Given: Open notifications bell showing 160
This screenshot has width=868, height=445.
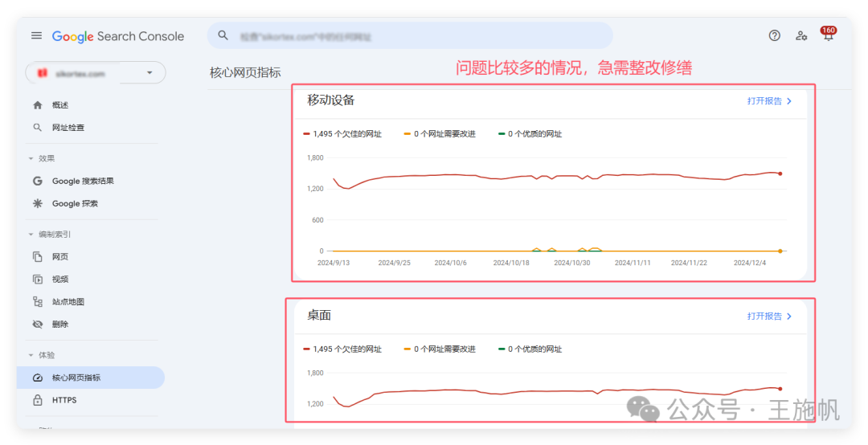Looking at the screenshot, I should click(828, 35).
